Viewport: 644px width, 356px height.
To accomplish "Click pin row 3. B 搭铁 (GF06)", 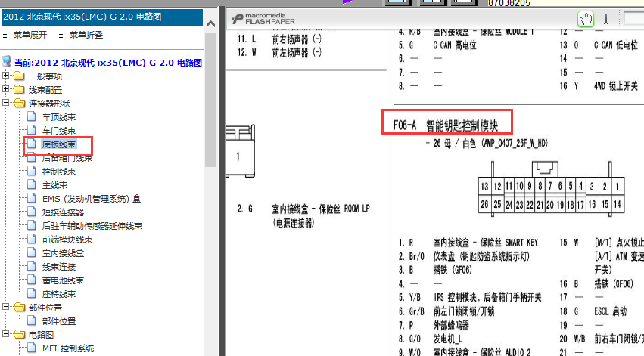I will pyautogui.click(x=435, y=270).
